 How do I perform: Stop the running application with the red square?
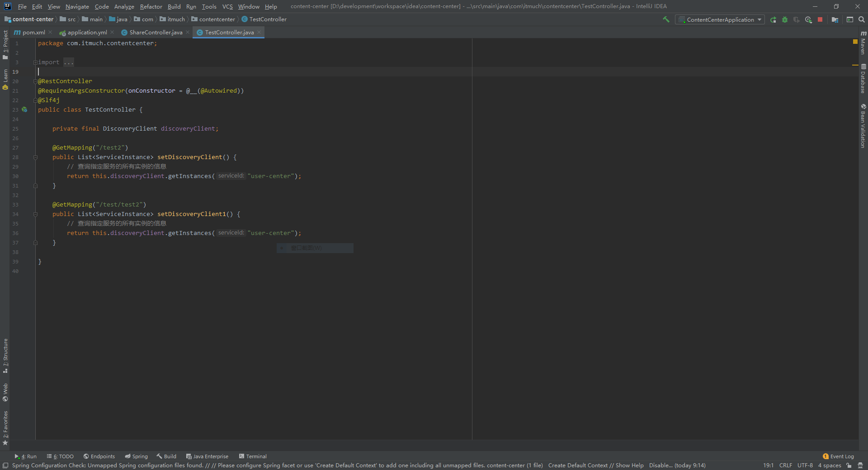coord(820,19)
